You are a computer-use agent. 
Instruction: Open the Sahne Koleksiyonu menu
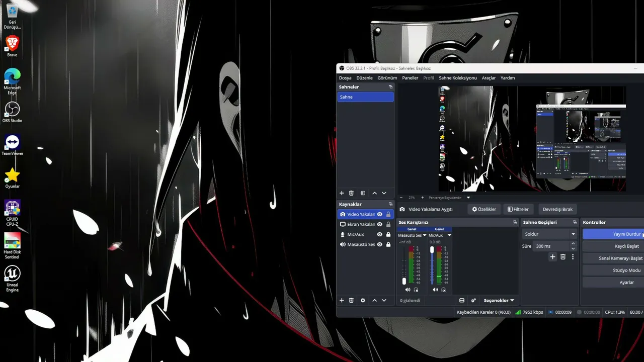pos(457,78)
